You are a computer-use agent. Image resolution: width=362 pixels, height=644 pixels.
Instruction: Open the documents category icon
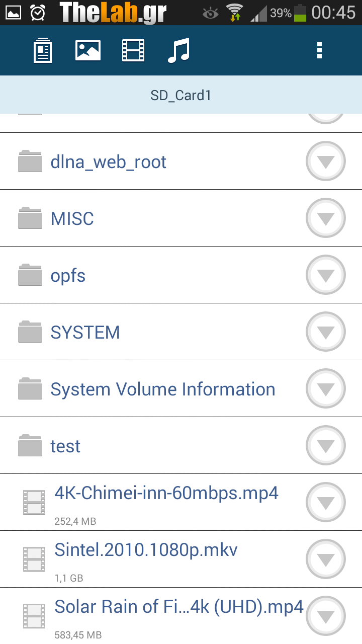tap(43, 51)
